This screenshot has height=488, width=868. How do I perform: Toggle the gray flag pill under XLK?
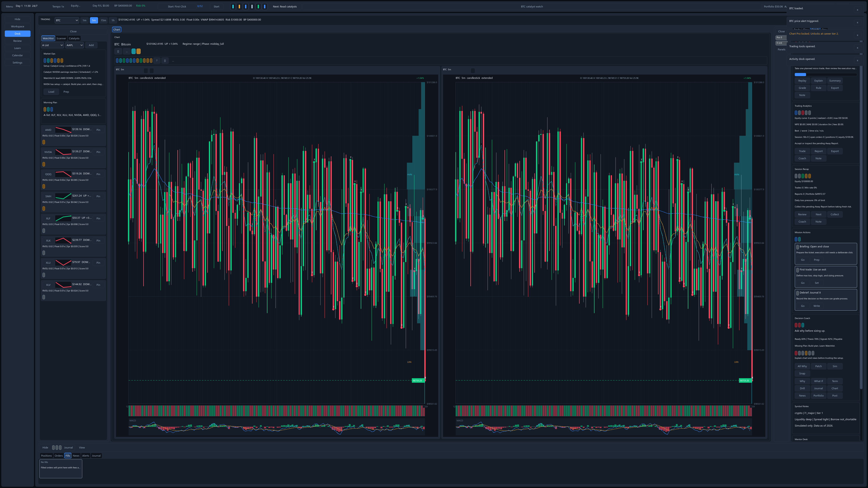pyautogui.click(x=44, y=253)
